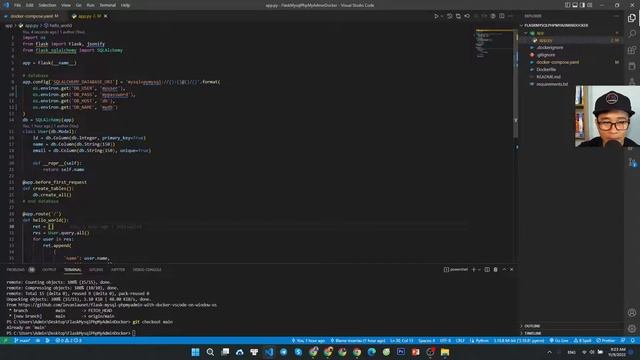
Task: Expand the Outline section
Action: click(531, 326)
